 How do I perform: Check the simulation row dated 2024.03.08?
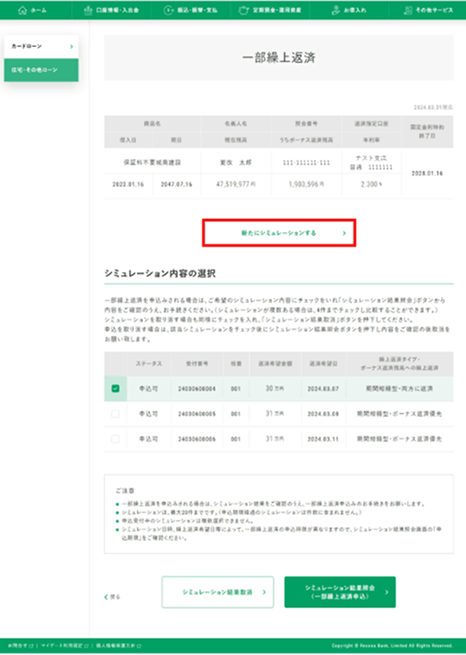click(x=116, y=414)
